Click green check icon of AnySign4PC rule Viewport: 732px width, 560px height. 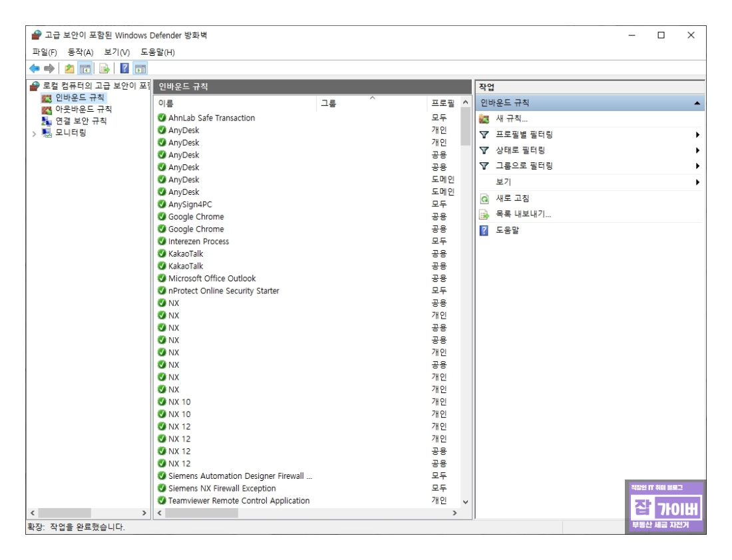click(x=162, y=204)
